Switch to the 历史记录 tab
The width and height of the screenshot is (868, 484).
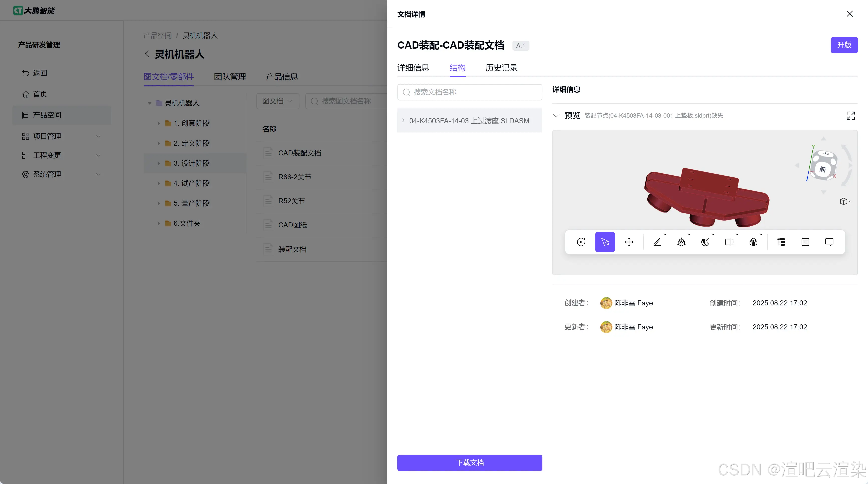(x=501, y=68)
